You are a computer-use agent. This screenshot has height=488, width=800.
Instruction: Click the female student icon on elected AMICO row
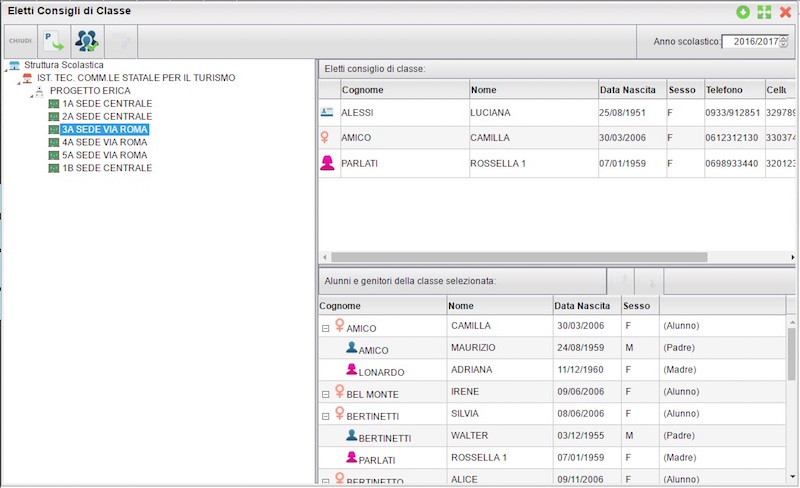tap(324, 137)
